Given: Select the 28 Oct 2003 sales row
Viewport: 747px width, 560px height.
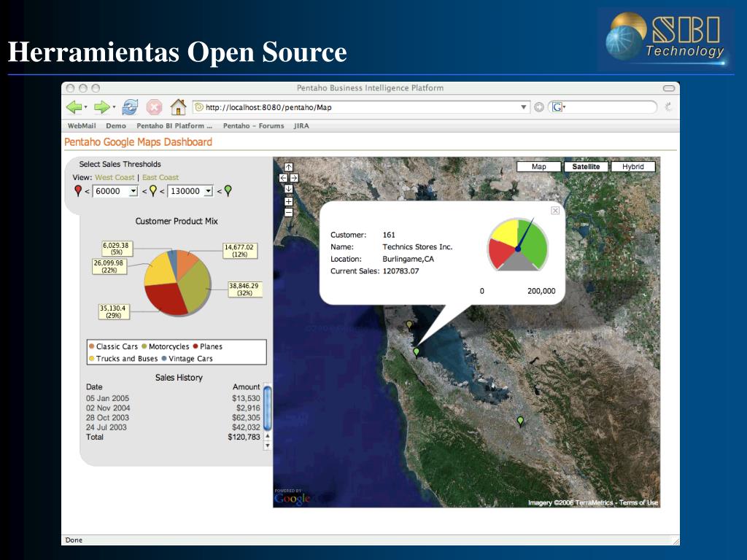Looking at the screenshot, I should coord(173,418).
